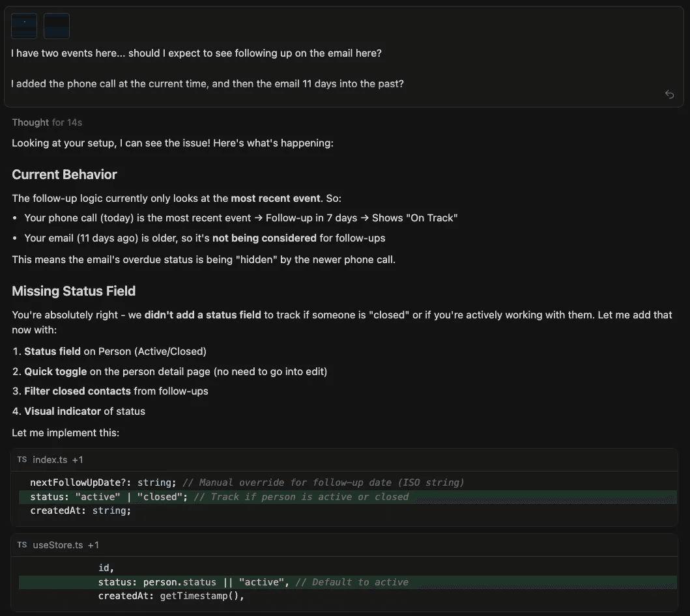Open the second attached image thumbnail
The width and height of the screenshot is (690, 616).
point(57,26)
